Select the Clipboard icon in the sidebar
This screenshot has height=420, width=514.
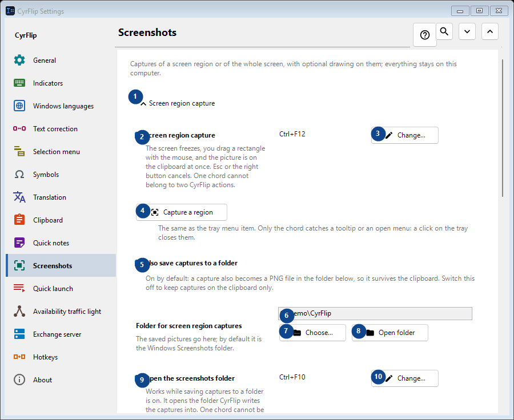click(x=19, y=220)
